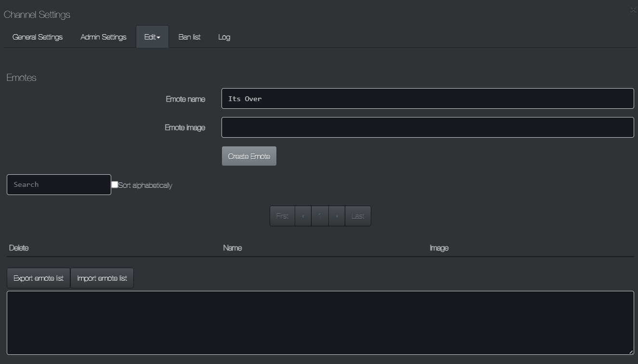Go to next page arrow
638x364 pixels.
coord(337,216)
